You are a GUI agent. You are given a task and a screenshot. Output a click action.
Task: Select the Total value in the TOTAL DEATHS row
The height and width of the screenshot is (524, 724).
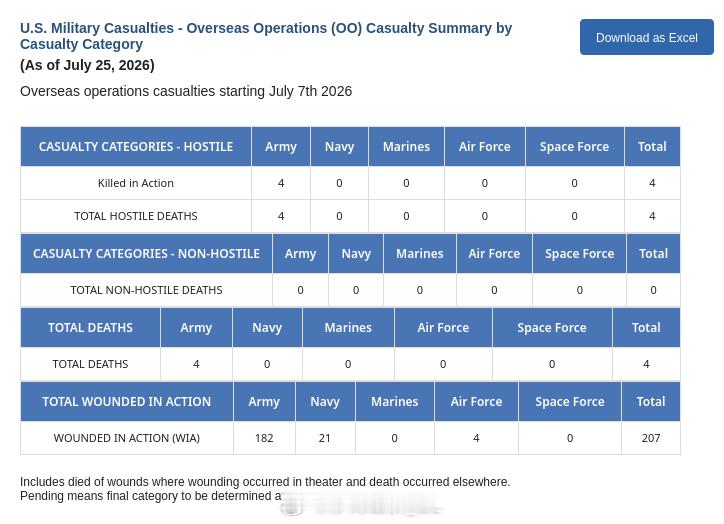pyautogui.click(x=646, y=364)
